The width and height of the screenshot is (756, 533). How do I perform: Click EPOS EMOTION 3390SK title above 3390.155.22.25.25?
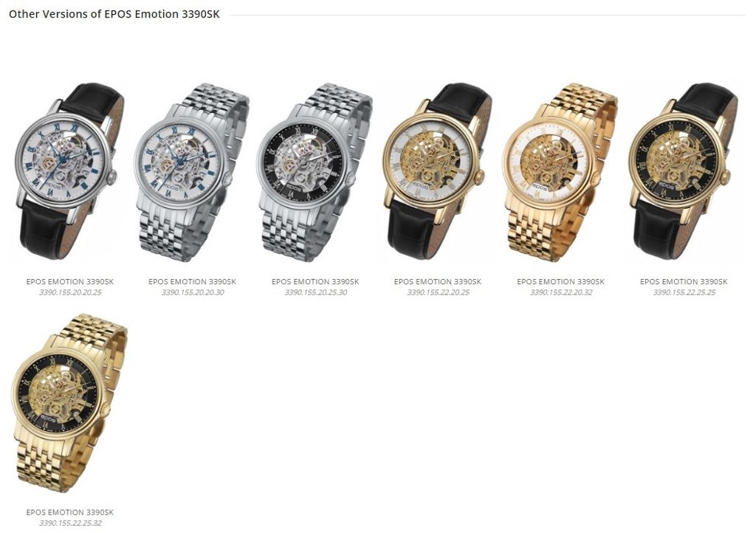[x=684, y=281]
